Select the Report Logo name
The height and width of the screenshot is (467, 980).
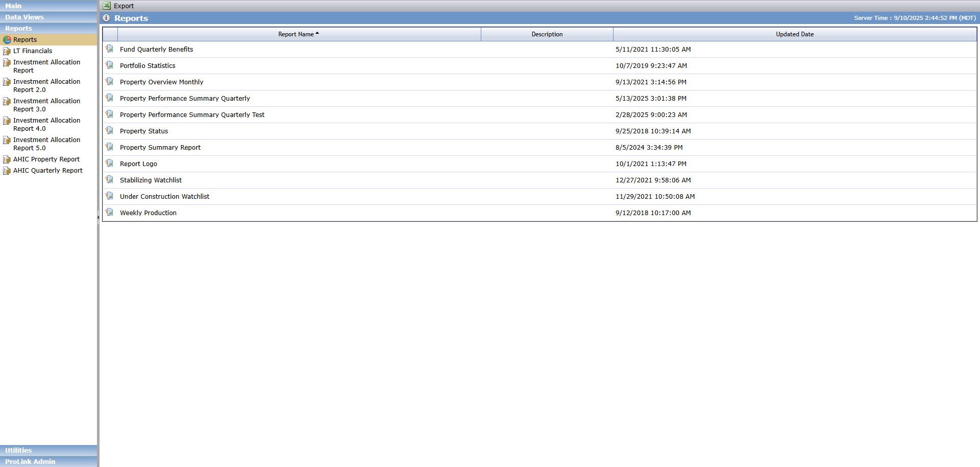pos(138,164)
